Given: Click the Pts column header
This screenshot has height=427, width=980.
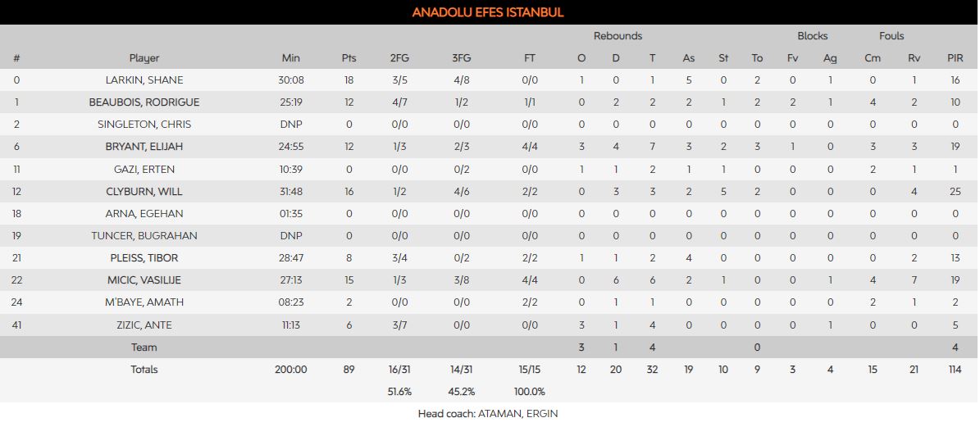Looking at the screenshot, I should [x=349, y=58].
